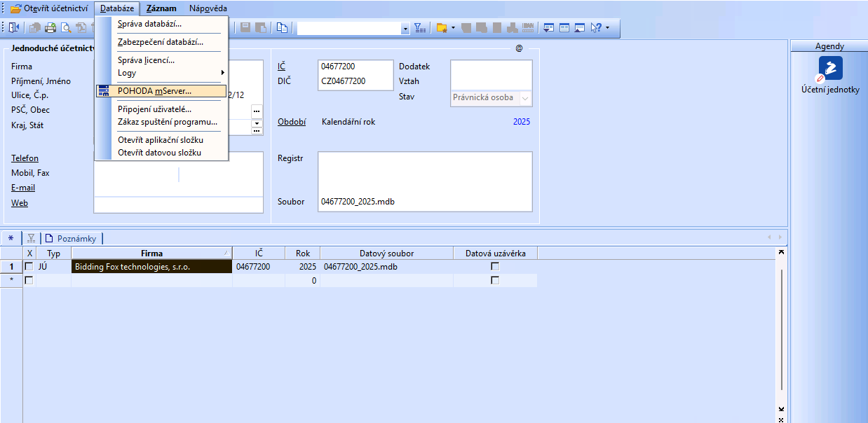The image size is (868, 423).
Task: Click the copy record toolbar icon
Action: (x=282, y=28)
